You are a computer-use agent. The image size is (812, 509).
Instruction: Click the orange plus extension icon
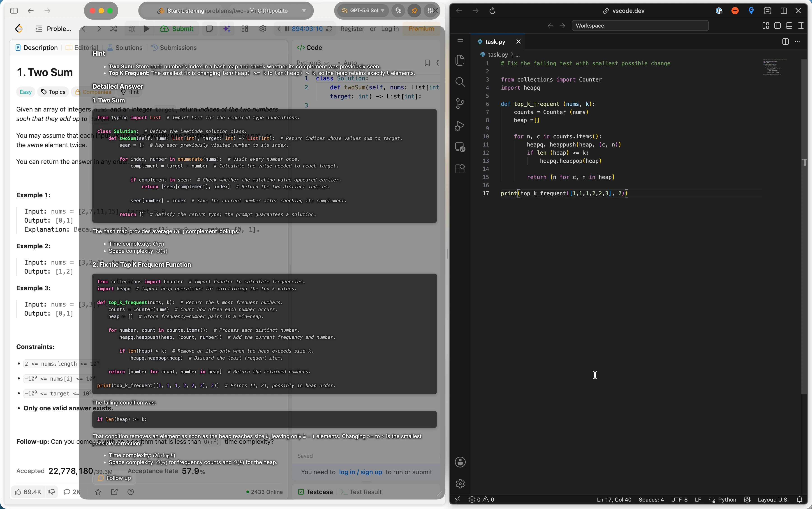[735, 11]
